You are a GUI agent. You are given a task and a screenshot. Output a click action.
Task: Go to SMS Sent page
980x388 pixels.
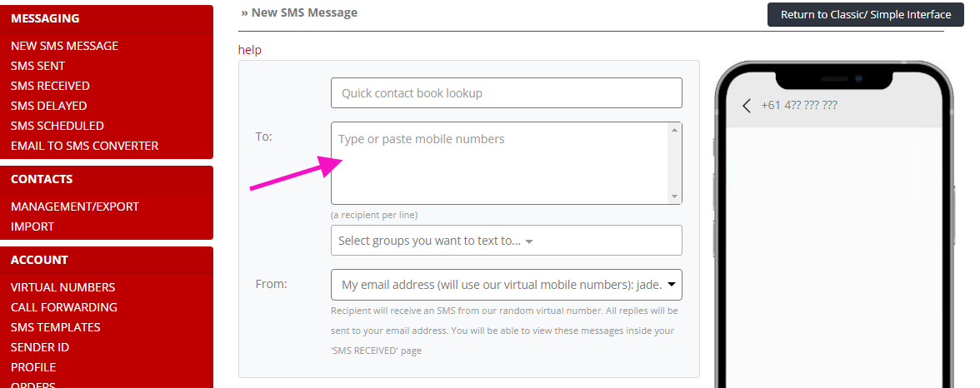point(37,66)
